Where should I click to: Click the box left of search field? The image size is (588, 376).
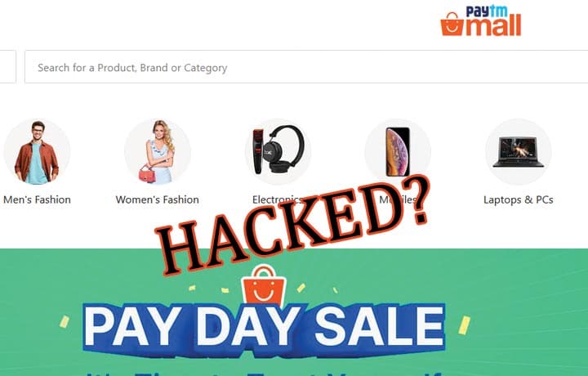click(x=7, y=67)
